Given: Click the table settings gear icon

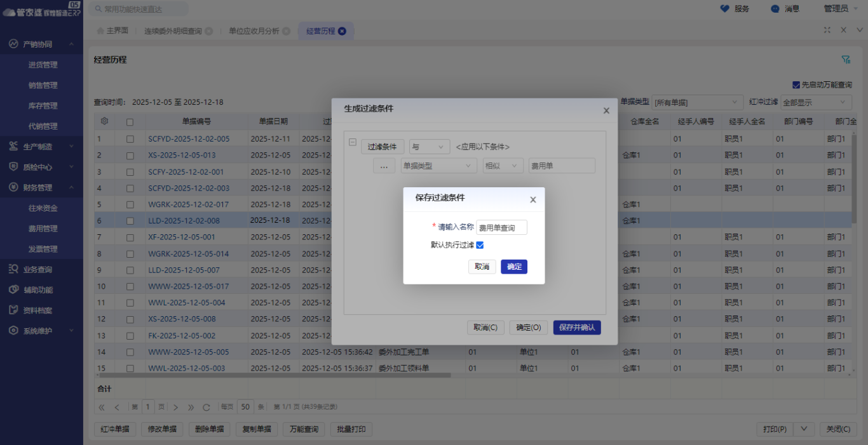Looking at the screenshot, I should coord(104,121).
